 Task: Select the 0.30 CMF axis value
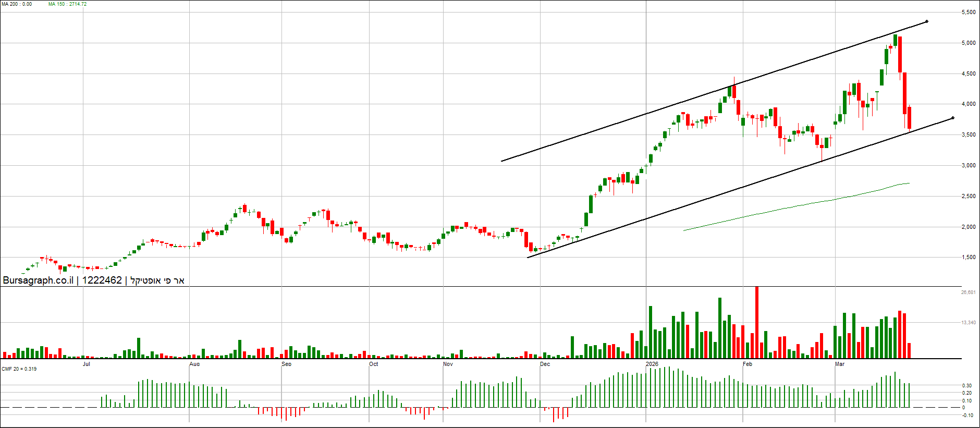pyautogui.click(x=967, y=386)
